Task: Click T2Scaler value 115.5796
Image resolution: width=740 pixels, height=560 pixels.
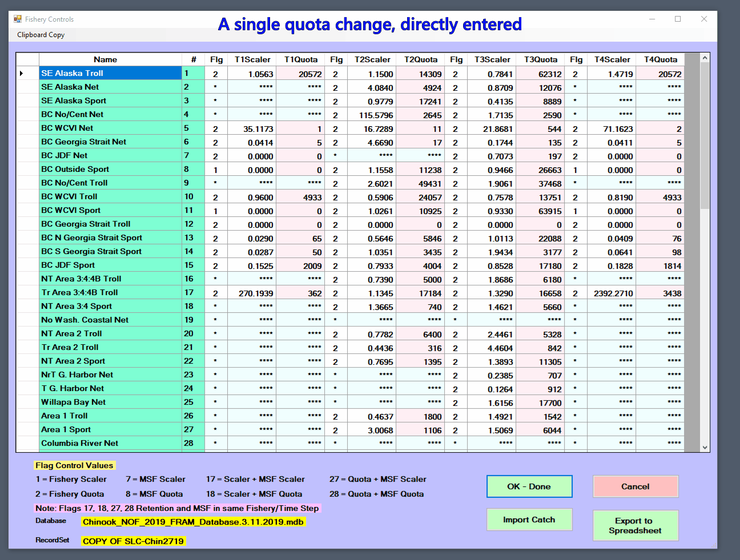Action: coord(372,115)
